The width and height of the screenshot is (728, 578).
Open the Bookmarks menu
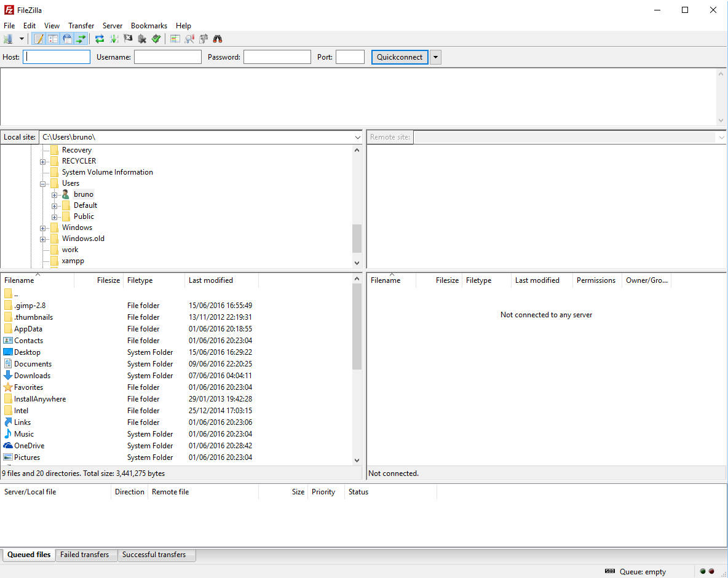point(149,26)
